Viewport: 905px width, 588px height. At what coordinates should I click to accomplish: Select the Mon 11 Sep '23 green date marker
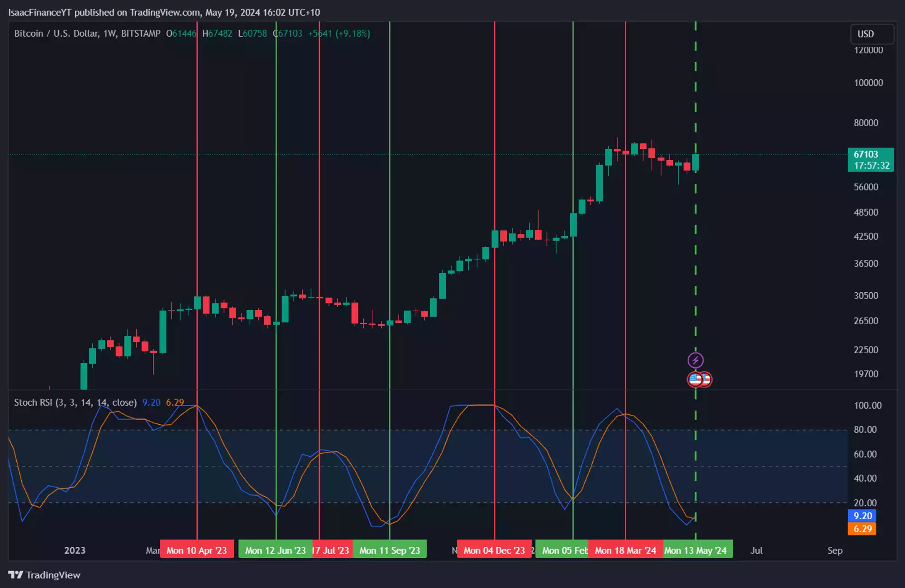pyautogui.click(x=390, y=550)
